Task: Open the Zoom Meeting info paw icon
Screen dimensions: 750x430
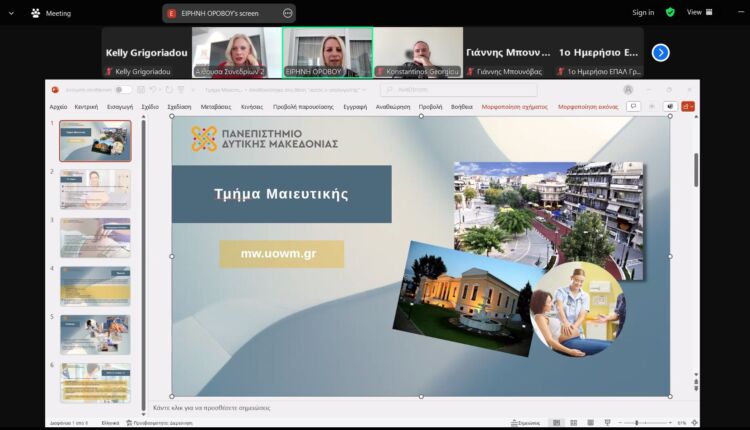Action: click(x=35, y=13)
